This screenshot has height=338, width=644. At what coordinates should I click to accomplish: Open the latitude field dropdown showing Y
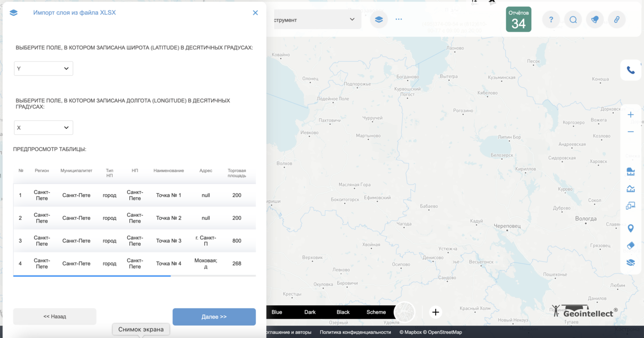[43, 68]
